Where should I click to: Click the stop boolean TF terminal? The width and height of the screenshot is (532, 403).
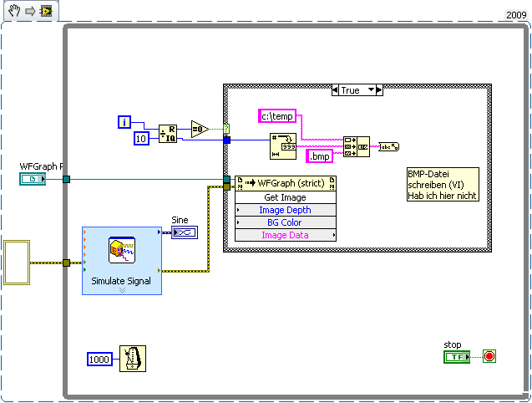click(x=457, y=357)
